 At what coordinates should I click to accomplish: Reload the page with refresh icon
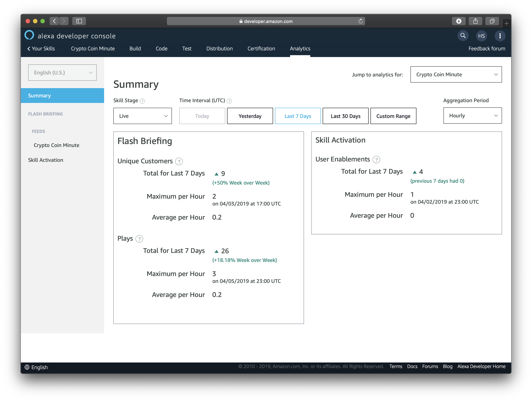[x=360, y=21]
